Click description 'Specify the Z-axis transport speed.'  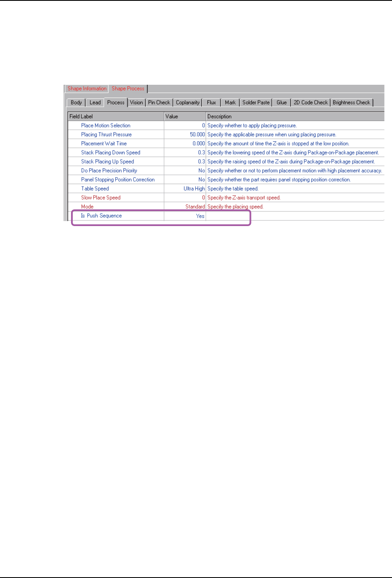(244, 198)
